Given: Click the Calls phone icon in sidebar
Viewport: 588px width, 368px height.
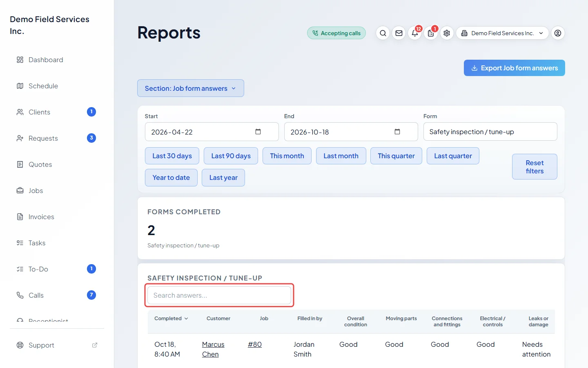Looking at the screenshot, I should click(20, 295).
